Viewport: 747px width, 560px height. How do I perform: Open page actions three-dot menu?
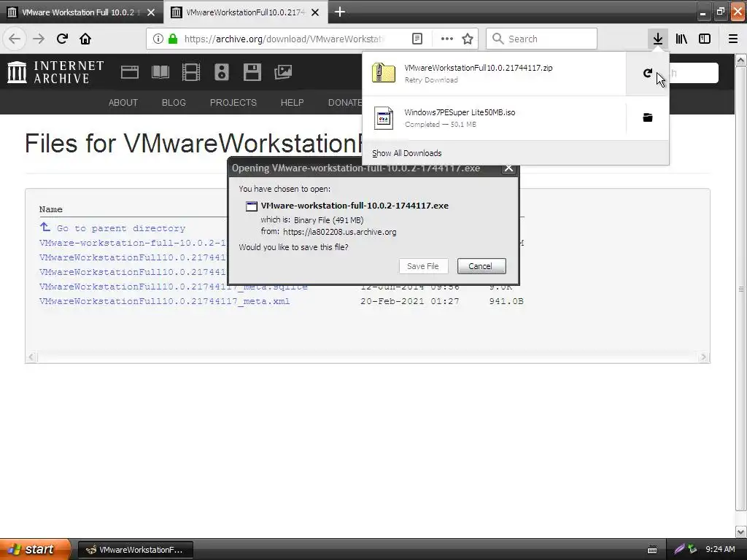click(447, 39)
